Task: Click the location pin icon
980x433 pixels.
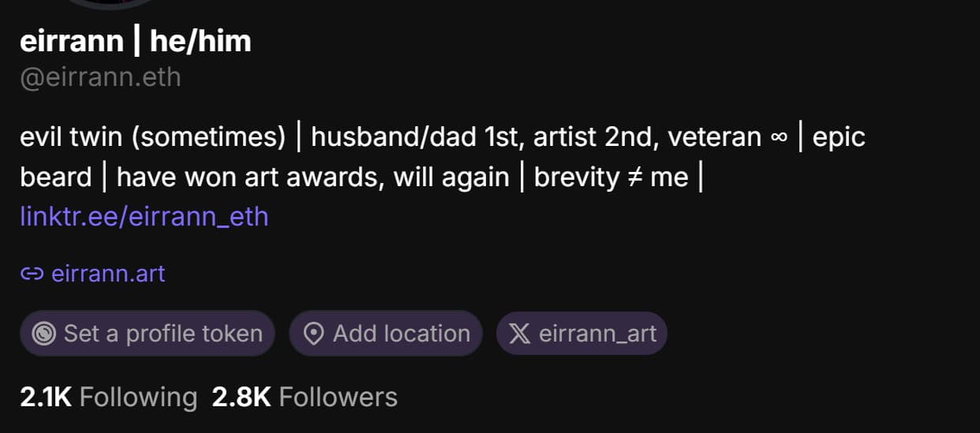Action: pos(313,334)
